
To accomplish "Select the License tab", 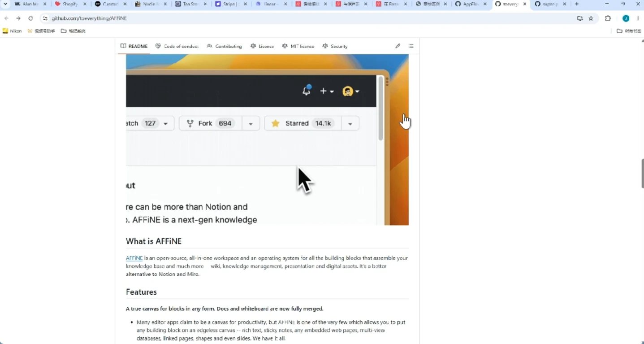I will [x=262, y=46].
